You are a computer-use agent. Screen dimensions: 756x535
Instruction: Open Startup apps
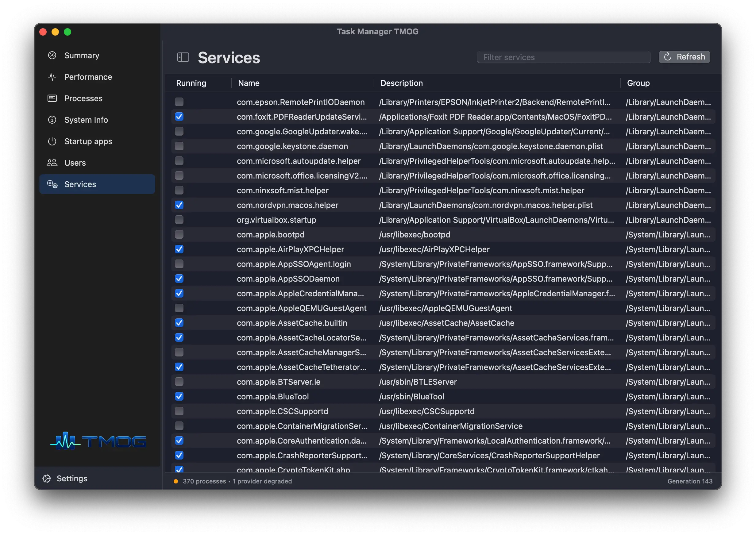[x=97, y=141]
